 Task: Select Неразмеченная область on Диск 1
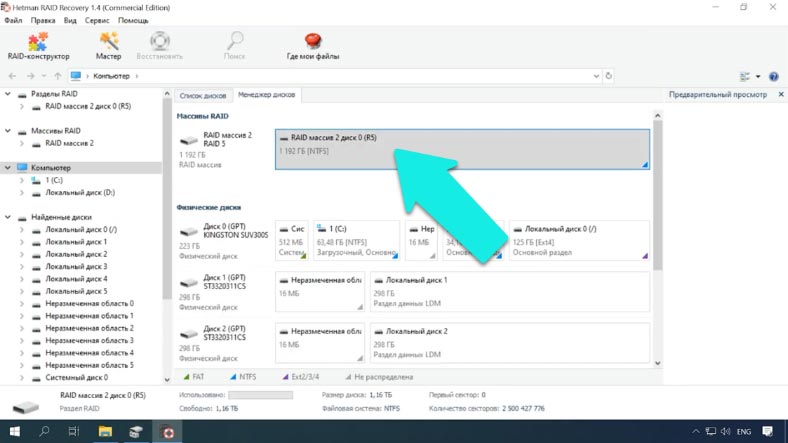coord(320,292)
